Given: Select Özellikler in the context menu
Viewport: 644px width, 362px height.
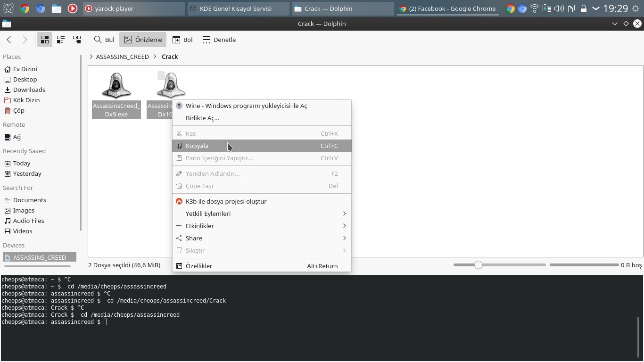Looking at the screenshot, I should (x=199, y=266).
